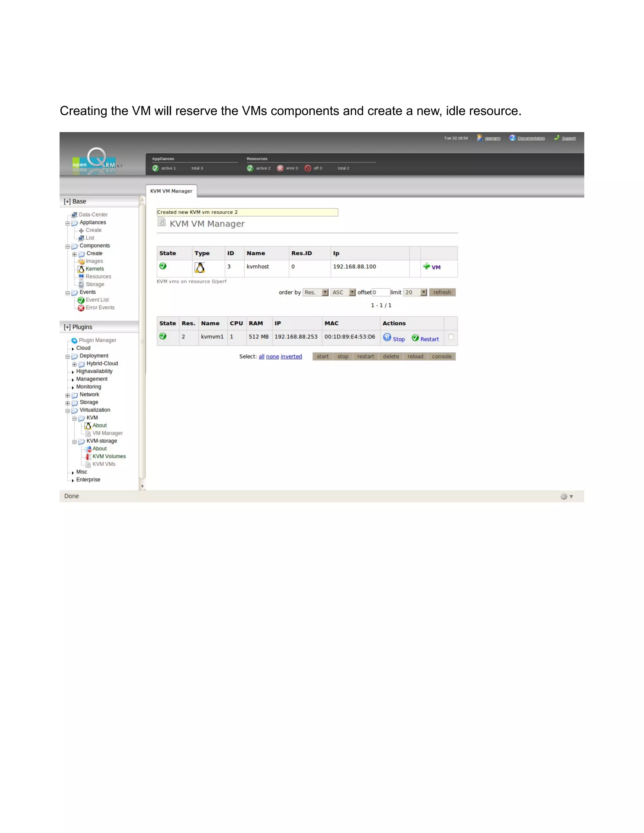Click the Stop action icon for kvmvm1
The height and width of the screenshot is (833, 644).
pyautogui.click(x=387, y=338)
